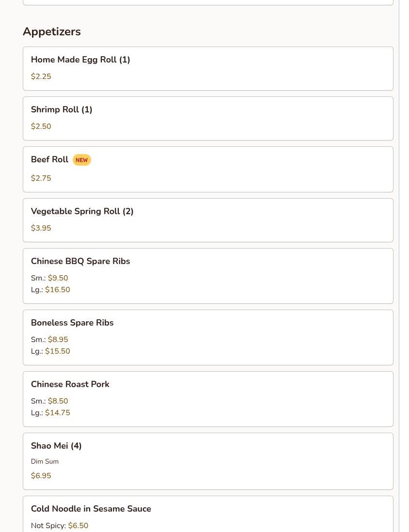Pick the large $16.50 spare ribs option

click(x=50, y=289)
